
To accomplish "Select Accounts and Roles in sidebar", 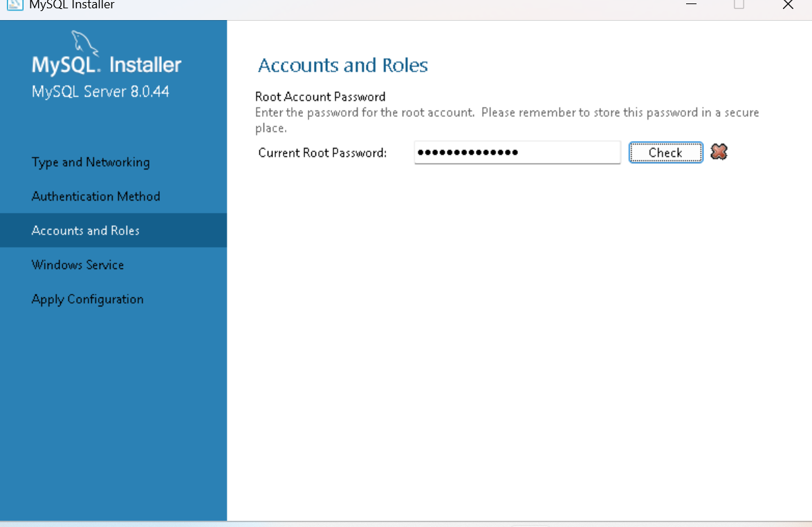I will [113, 230].
